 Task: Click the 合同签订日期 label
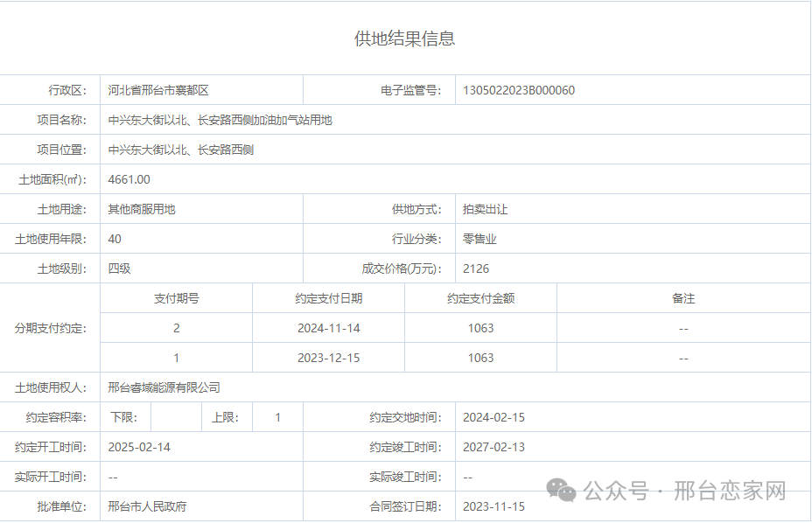[405, 506]
